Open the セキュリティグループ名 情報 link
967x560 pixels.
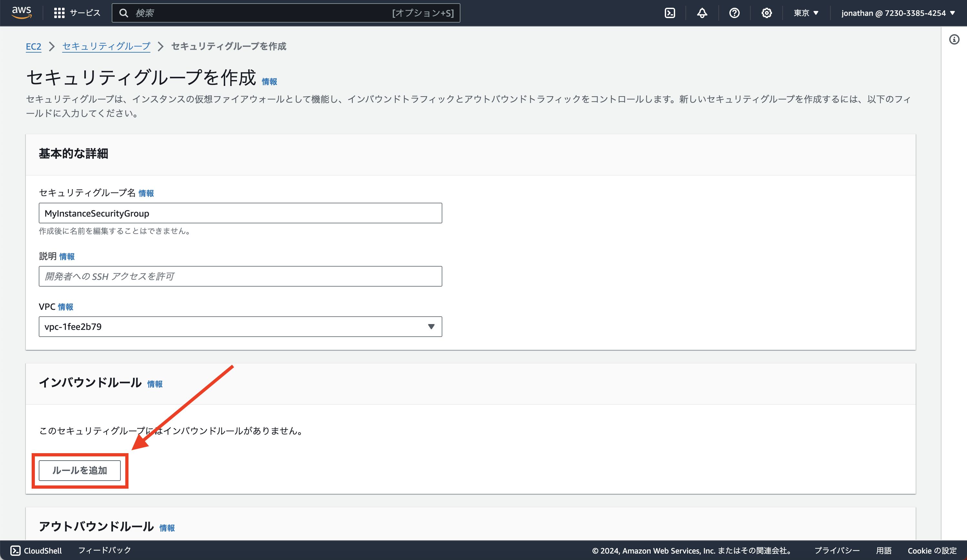point(146,193)
